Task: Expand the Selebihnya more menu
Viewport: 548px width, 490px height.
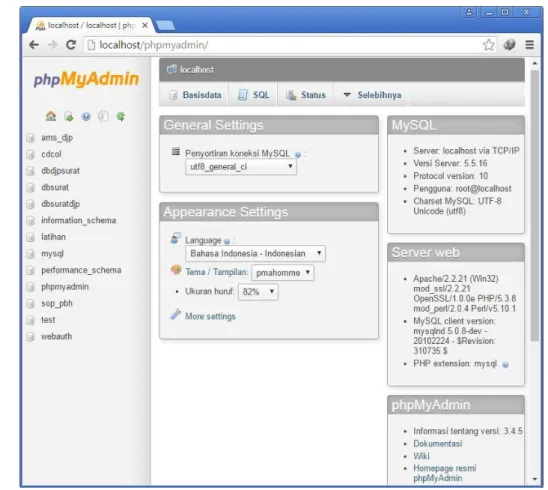Action: [372, 95]
